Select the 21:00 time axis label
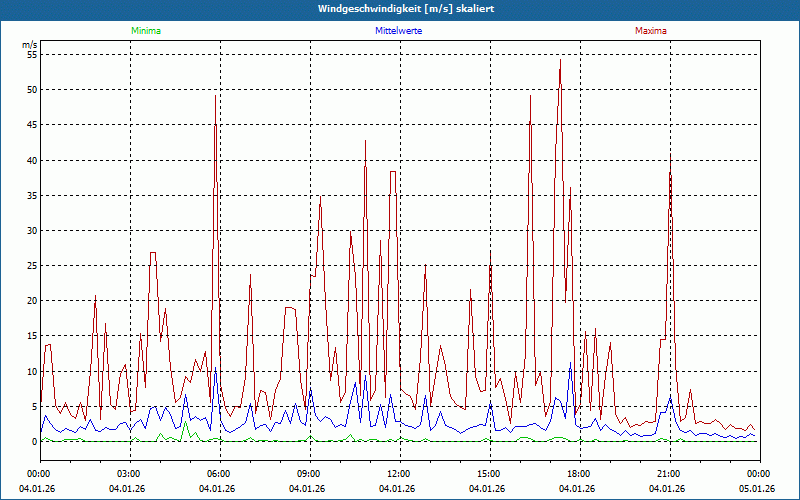 click(x=669, y=473)
